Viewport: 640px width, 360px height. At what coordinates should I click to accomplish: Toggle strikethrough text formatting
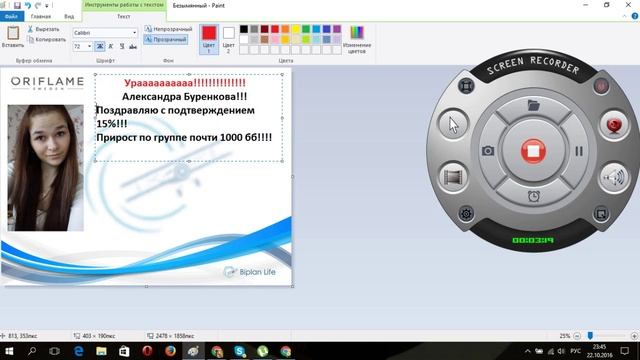tap(133, 46)
